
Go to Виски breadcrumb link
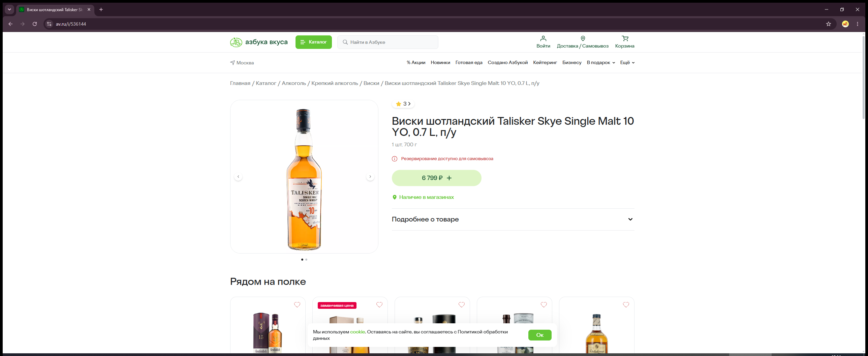coord(371,83)
